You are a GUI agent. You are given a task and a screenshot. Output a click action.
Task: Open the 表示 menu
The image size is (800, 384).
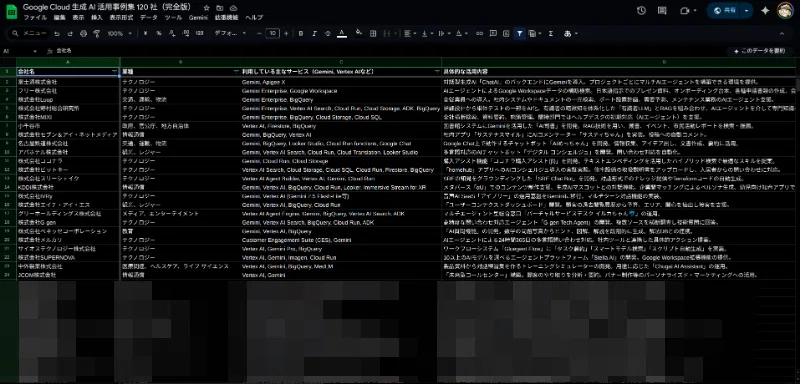78,17
